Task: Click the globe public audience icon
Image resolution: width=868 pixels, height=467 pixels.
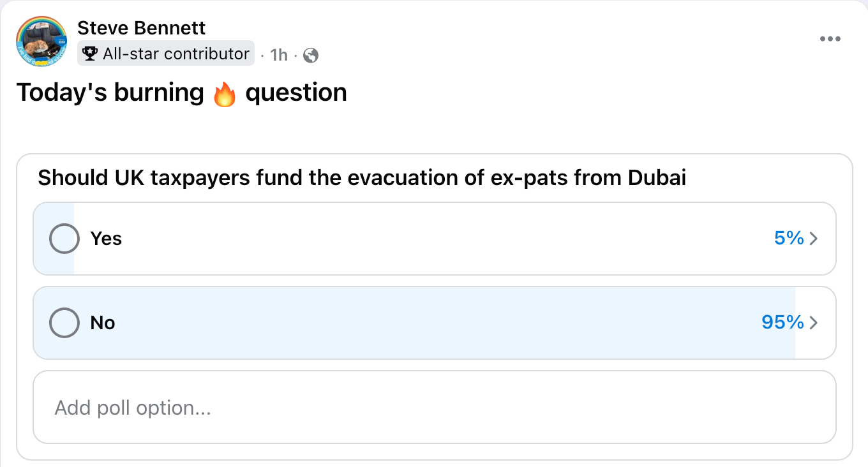Action: point(311,56)
